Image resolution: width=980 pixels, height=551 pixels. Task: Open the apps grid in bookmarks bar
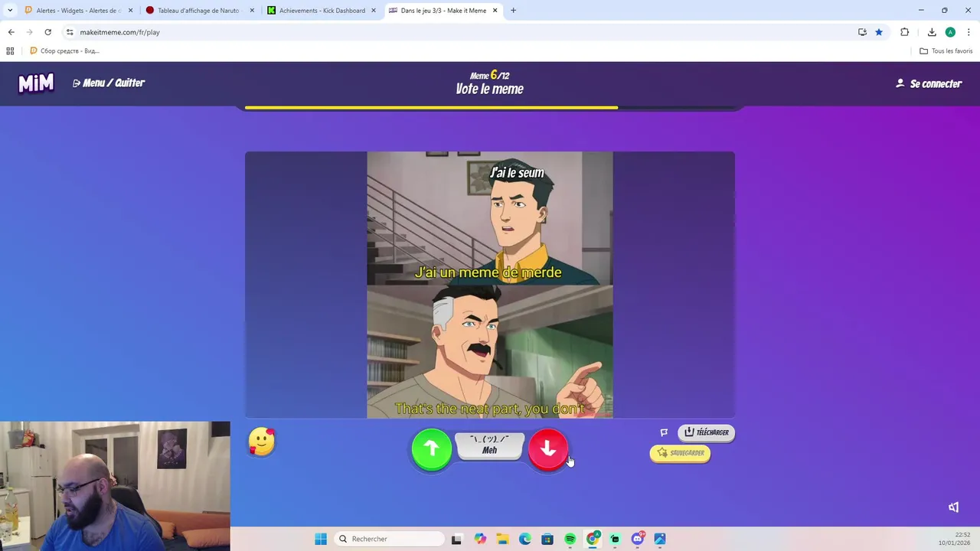point(10,51)
